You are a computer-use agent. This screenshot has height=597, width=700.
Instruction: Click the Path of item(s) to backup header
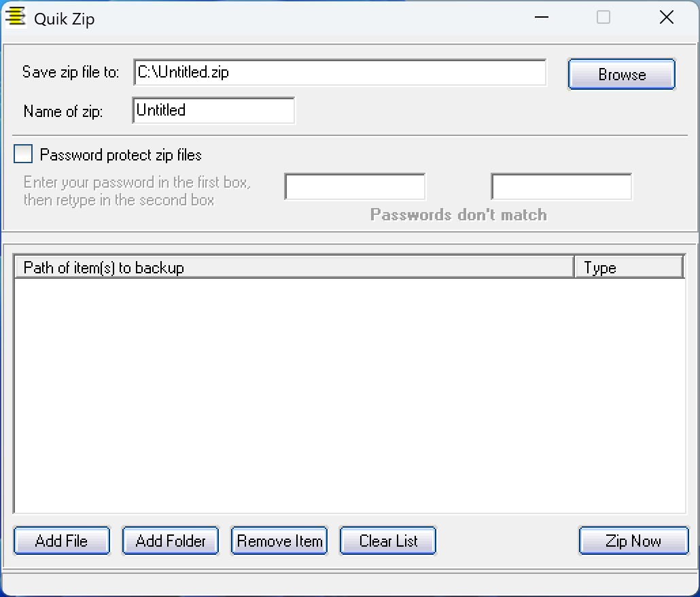tap(294, 268)
